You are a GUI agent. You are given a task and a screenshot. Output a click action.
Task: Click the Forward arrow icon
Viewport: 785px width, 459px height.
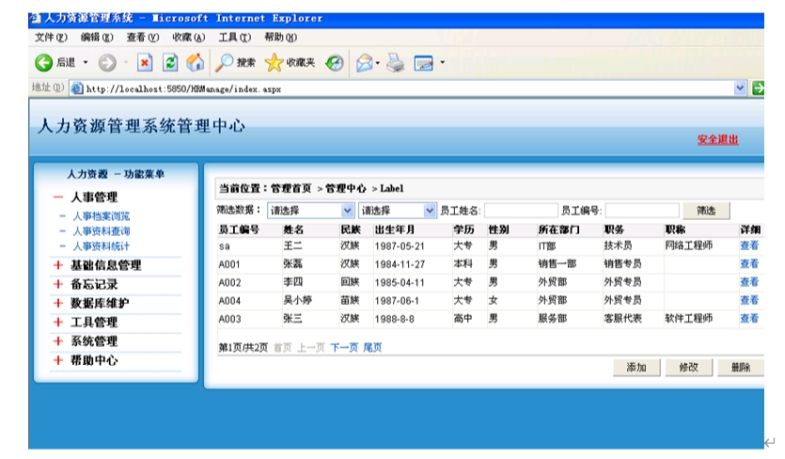pyautogui.click(x=107, y=63)
